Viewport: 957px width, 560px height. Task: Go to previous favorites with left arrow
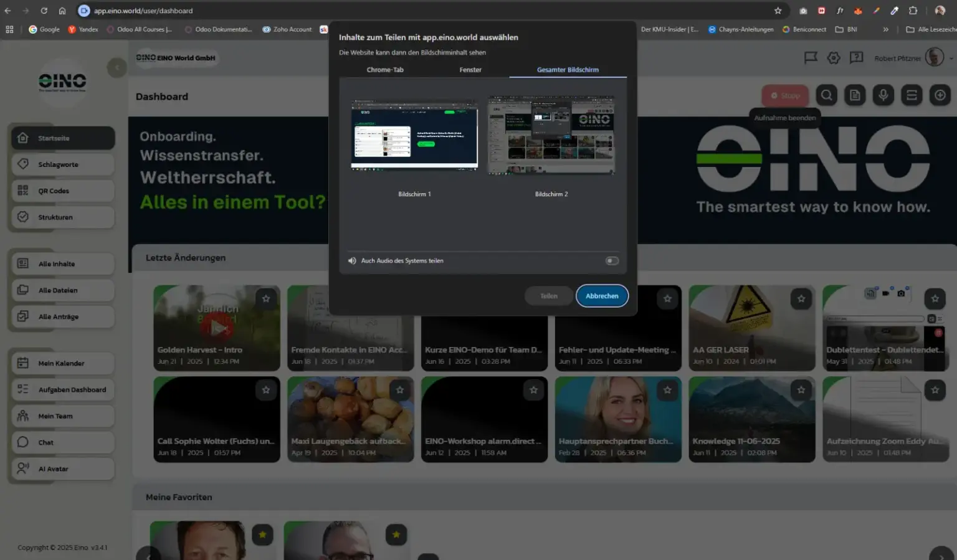pos(148,554)
